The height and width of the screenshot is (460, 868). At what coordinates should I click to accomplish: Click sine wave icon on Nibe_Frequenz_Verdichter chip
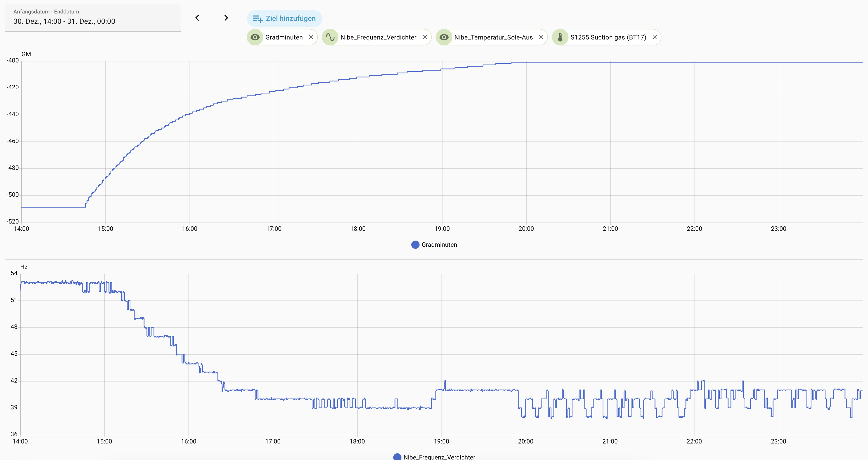tap(330, 37)
